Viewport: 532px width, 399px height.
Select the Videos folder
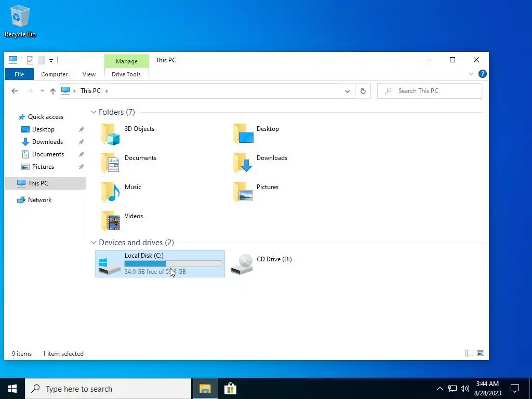tap(122, 221)
